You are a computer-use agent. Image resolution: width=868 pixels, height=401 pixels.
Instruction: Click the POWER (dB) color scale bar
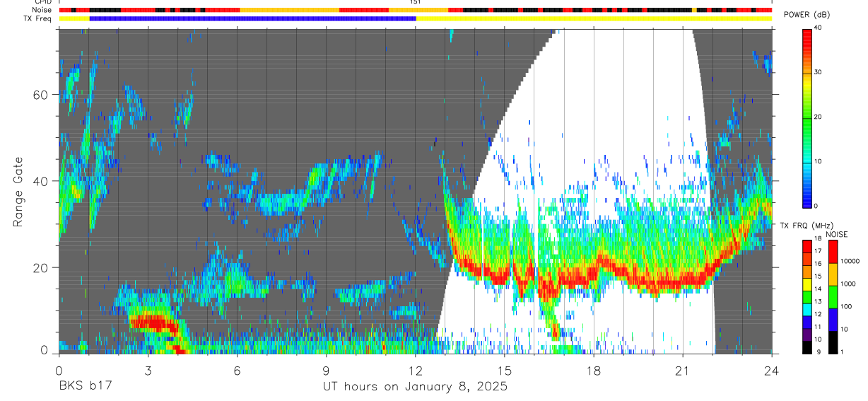tap(807, 117)
